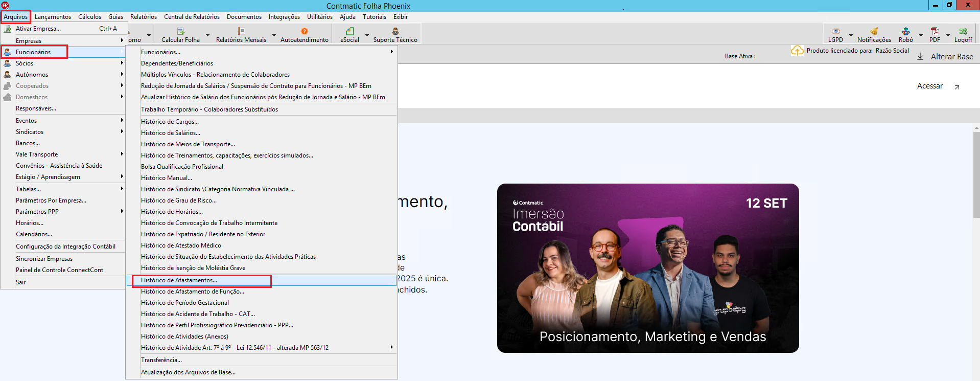This screenshot has height=381, width=980.
Task: Expand the PDF dropdown arrow
Action: (948, 35)
